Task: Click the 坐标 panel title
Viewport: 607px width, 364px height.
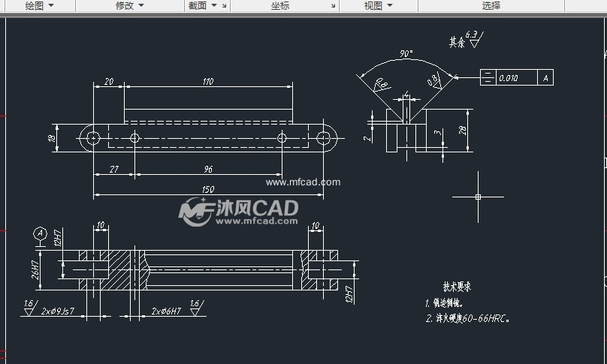Action: (x=279, y=5)
